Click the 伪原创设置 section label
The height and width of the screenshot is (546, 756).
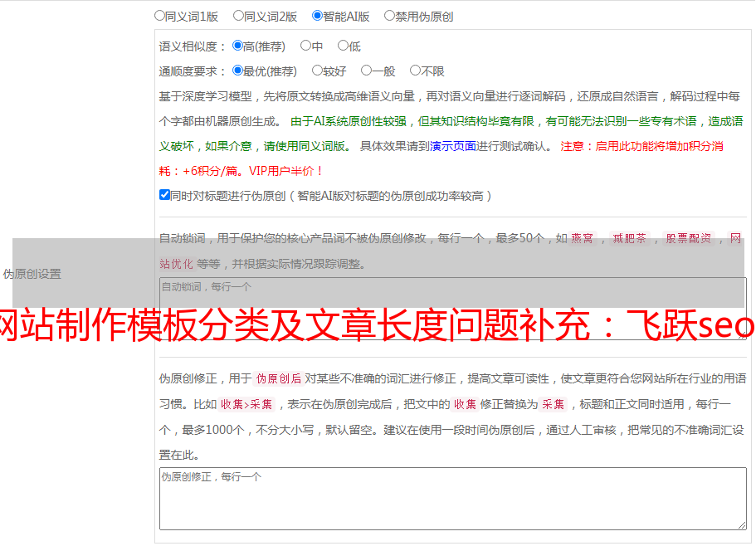click(32, 274)
